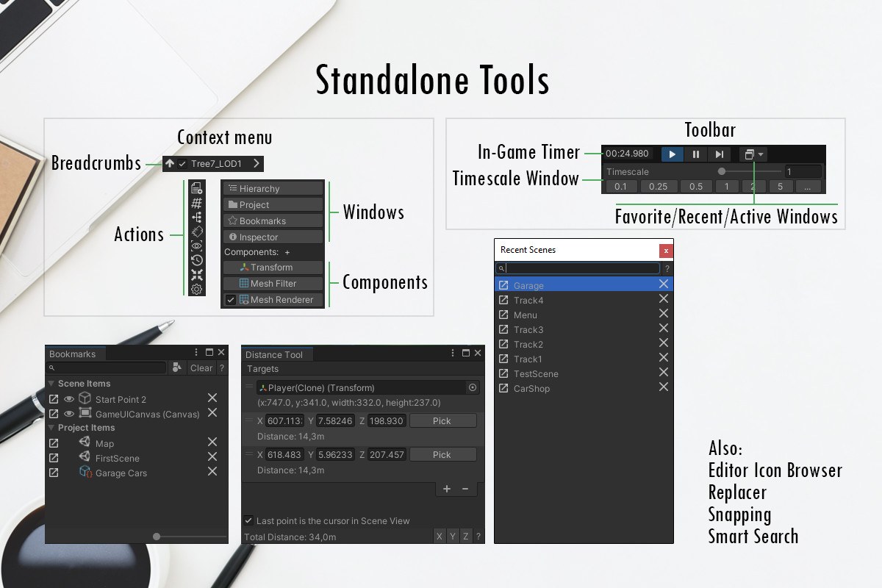The width and height of the screenshot is (882, 588).
Task: Click the tag label action icon
Action: [196, 232]
